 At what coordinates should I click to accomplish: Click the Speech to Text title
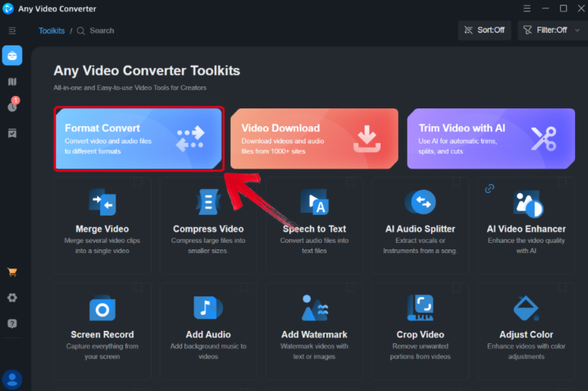click(314, 229)
